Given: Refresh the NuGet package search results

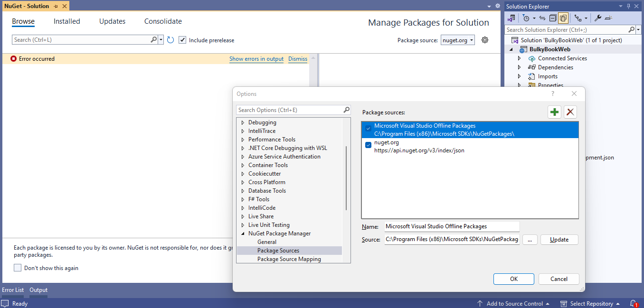Looking at the screenshot, I should pyautogui.click(x=170, y=40).
